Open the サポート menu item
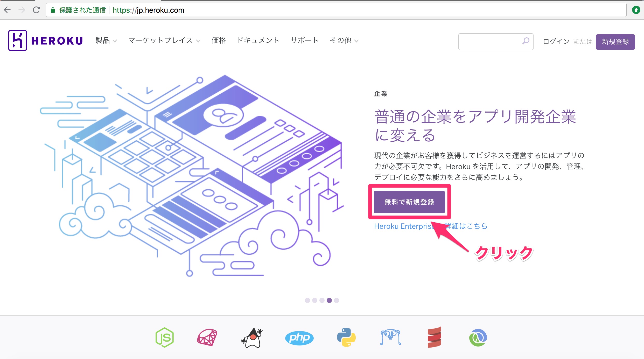The width and height of the screenshot is (644, 359). click(x=304, y=40)
